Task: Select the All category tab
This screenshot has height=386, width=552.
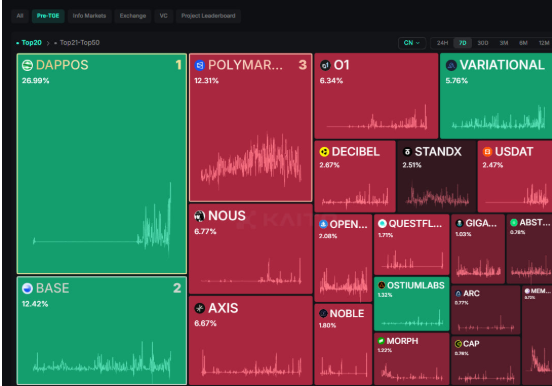Action: coord(20,16)
